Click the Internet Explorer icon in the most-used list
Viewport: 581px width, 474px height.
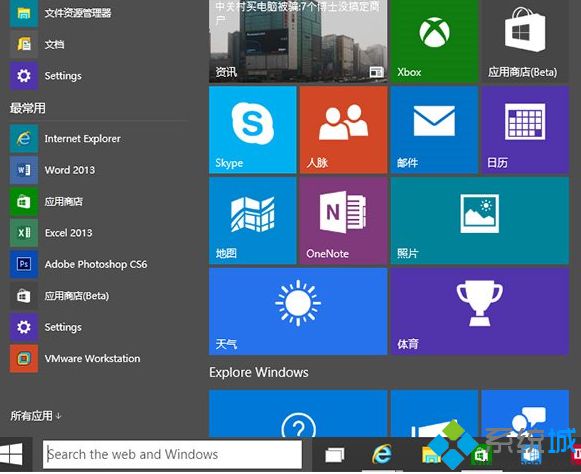point(24,139)
